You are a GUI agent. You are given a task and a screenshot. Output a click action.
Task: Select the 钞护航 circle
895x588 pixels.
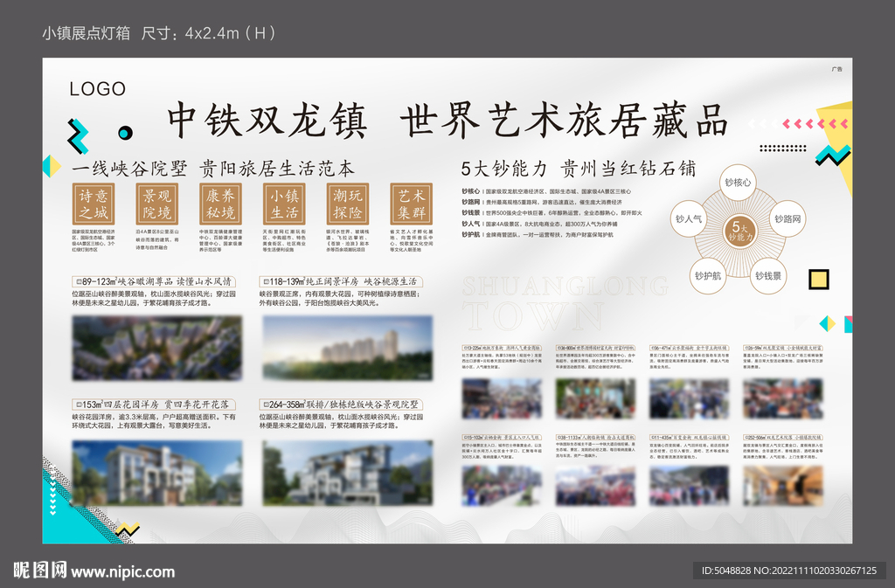708,276
